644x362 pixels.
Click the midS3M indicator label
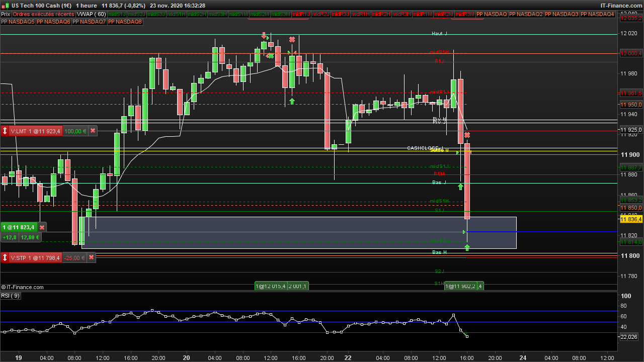(281, 14)
